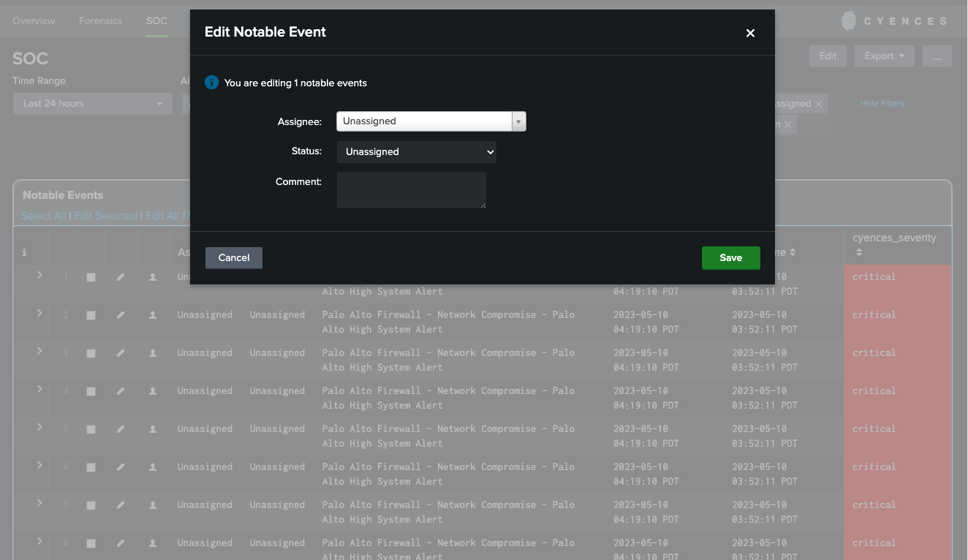Click the alert name text in row 3
The height and width of the screenshot is (560, 968).
(x=448, y=360)
